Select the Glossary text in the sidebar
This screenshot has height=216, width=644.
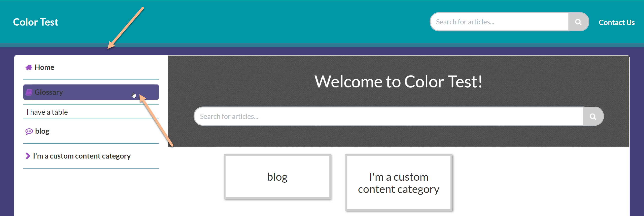[49, 92]
